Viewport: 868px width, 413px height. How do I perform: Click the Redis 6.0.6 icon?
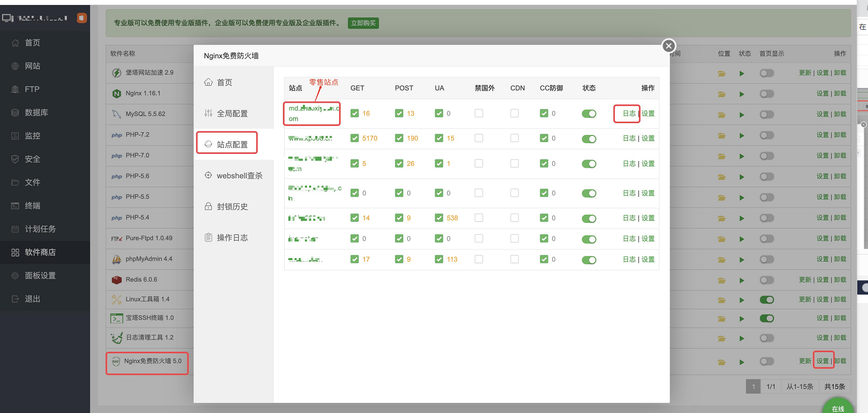click(x=117, y=280)
